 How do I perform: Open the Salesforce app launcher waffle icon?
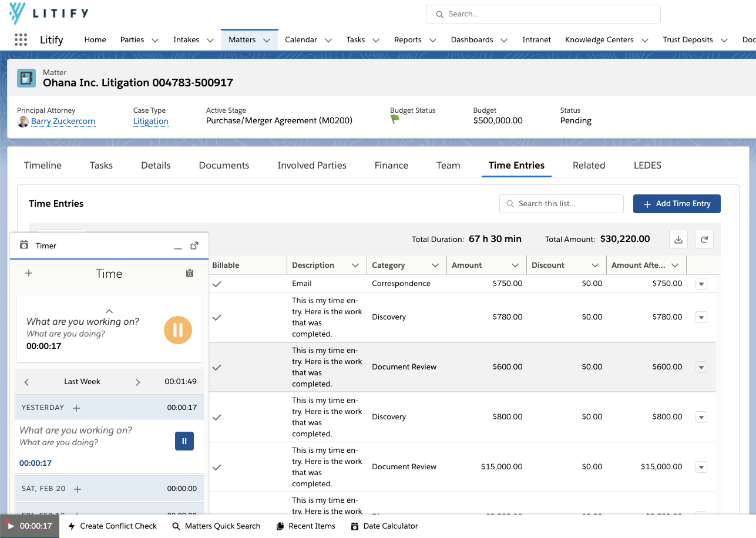(x=21, y=39)
